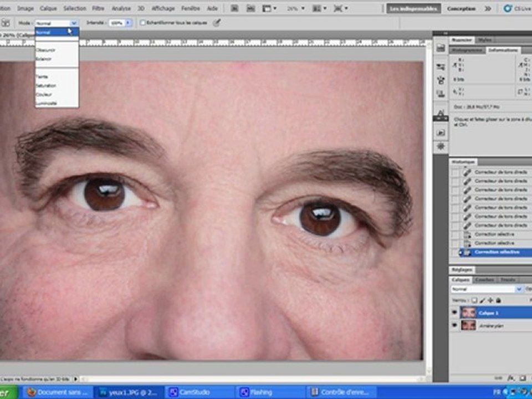The width and height of the screenshot is (532, 399).
Task: Toggle lock all padlock icon
Action: [498, 300]
